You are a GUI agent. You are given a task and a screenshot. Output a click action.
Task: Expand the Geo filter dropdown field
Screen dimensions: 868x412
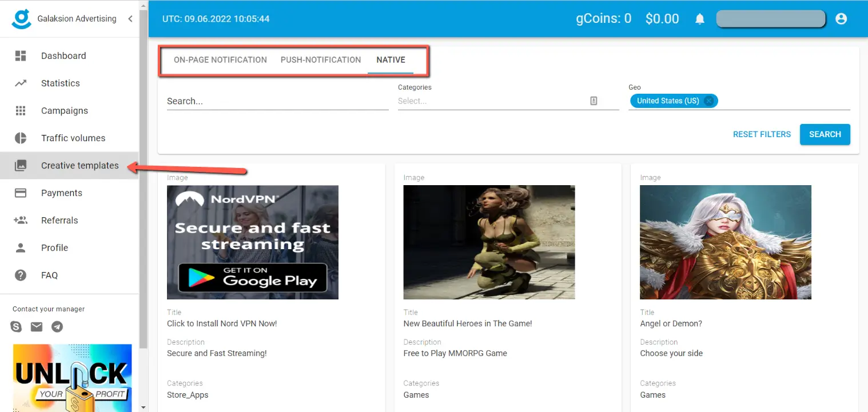[783, 101]
